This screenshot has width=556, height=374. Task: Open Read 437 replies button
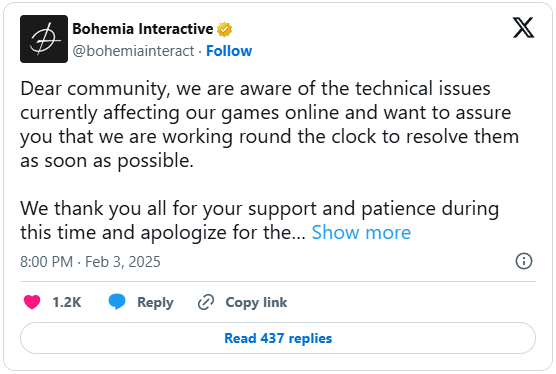click(x=278, y=338)
